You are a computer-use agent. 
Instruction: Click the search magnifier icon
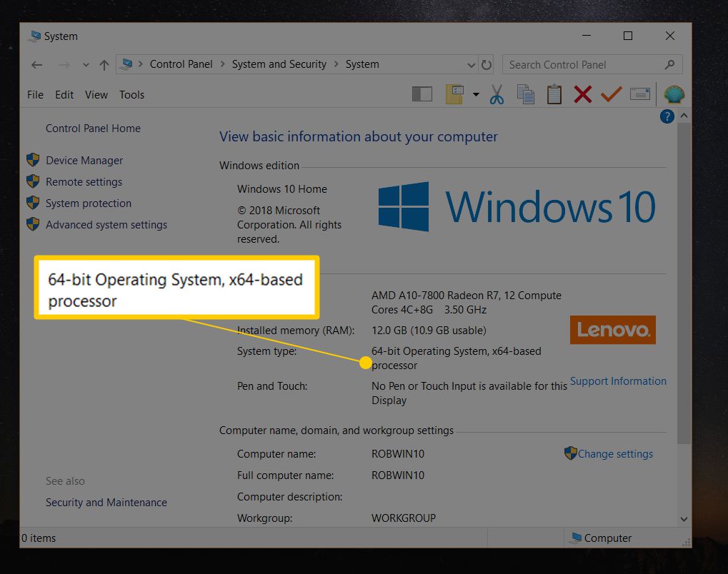(x=669, y=64)
